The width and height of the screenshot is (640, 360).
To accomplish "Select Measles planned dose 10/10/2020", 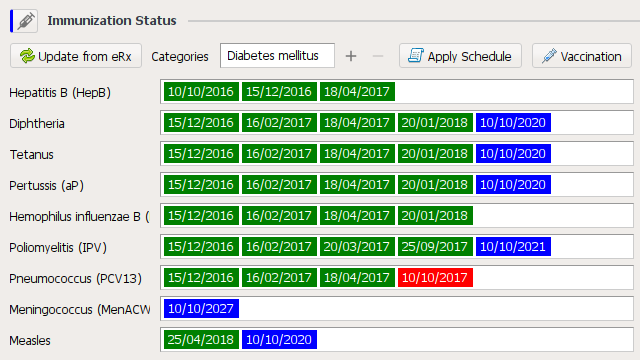I will click(279, 340).
